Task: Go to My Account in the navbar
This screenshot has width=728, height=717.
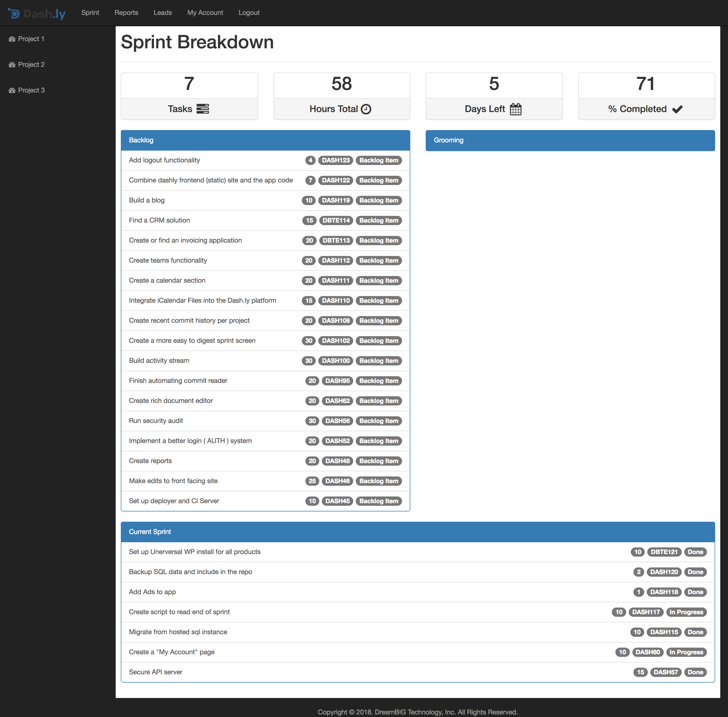Action: pyautogui.click(x=205, y=13)
